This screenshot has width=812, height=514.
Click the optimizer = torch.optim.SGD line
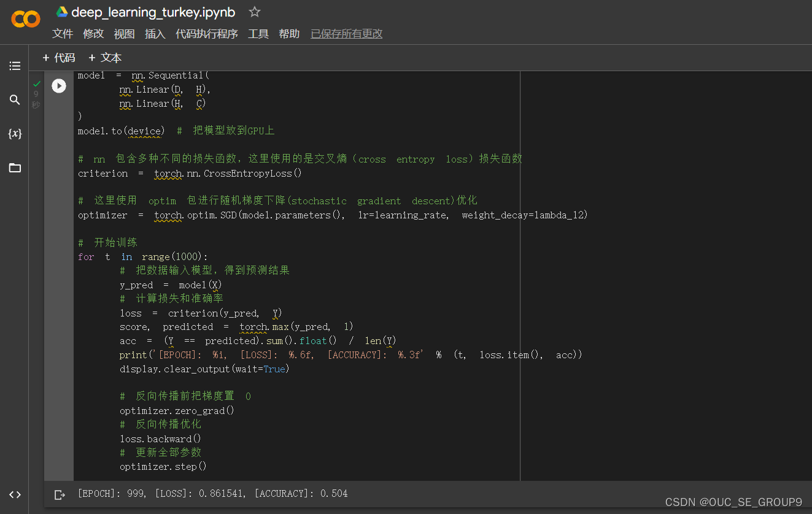coord(333,215)
